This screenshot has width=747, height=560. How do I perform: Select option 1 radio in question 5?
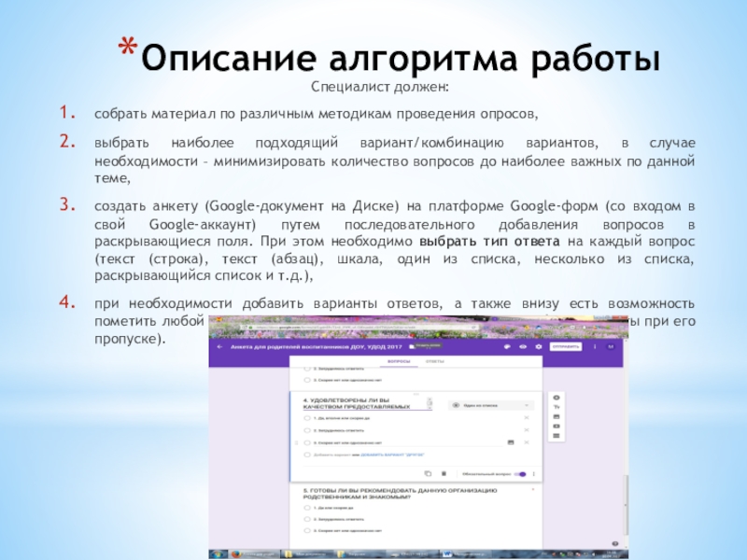[307, 508]
